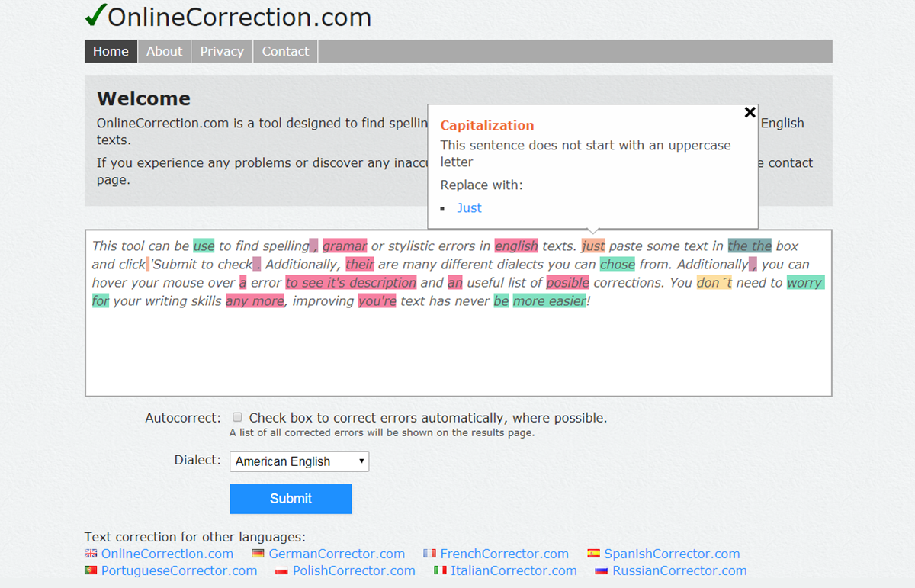Click the highlighted misspelling 'gramar'
The image size is (915, 588).
click(x=345, y=246)
